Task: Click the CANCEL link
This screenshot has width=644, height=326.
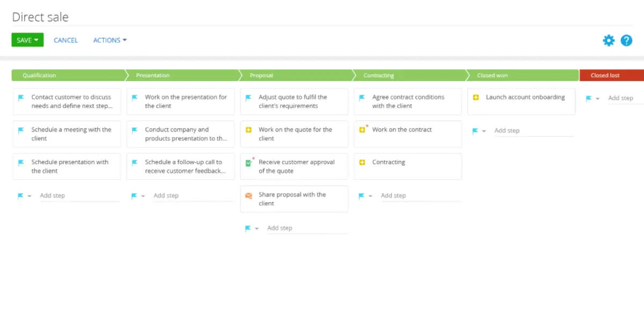Action: tap(66, 40)
